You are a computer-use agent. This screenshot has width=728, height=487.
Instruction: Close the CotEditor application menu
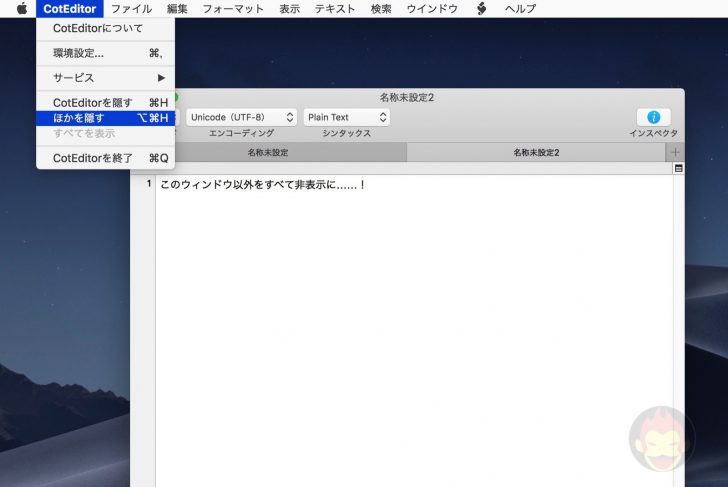click(x=70, y=8)
